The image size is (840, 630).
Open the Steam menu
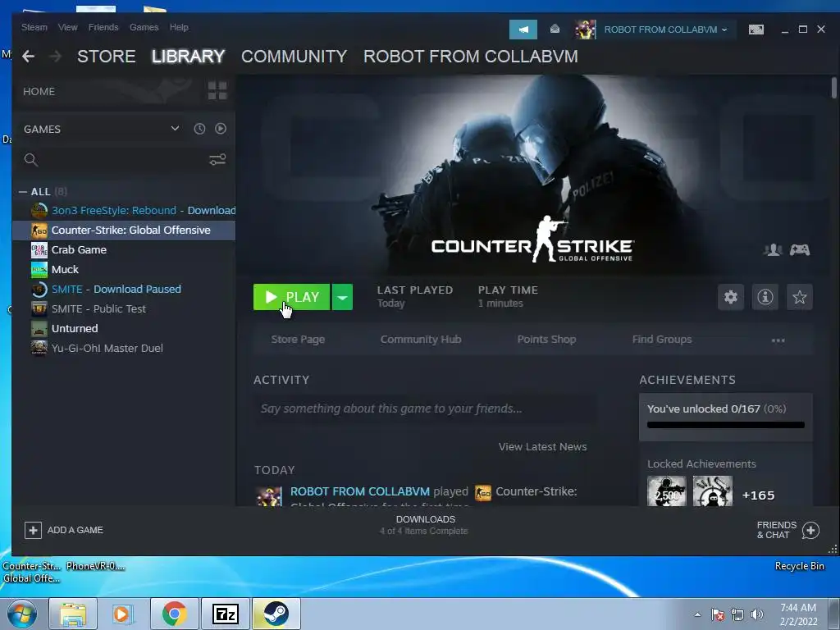[34, 27]
